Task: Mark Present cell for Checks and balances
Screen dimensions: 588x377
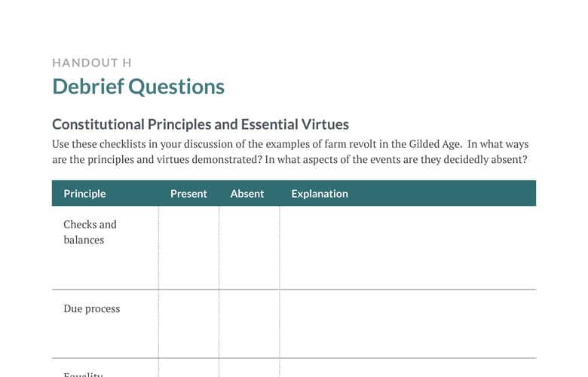Action: pos(188,247)
